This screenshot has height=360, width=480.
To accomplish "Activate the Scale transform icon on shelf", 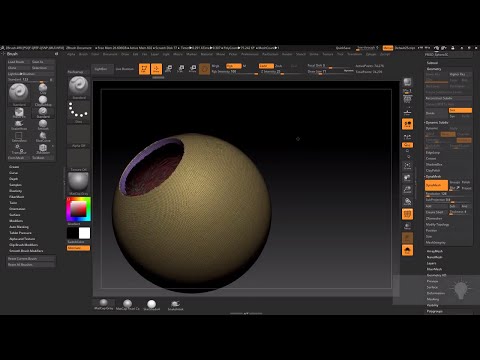I will [x=181, y=69].
